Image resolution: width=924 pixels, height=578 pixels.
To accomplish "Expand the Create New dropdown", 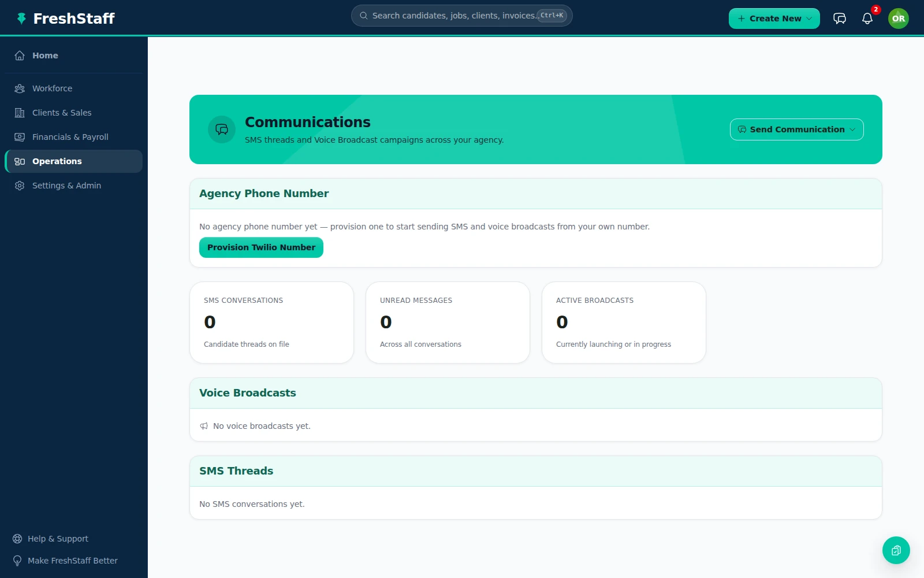I will click(774, 18).
